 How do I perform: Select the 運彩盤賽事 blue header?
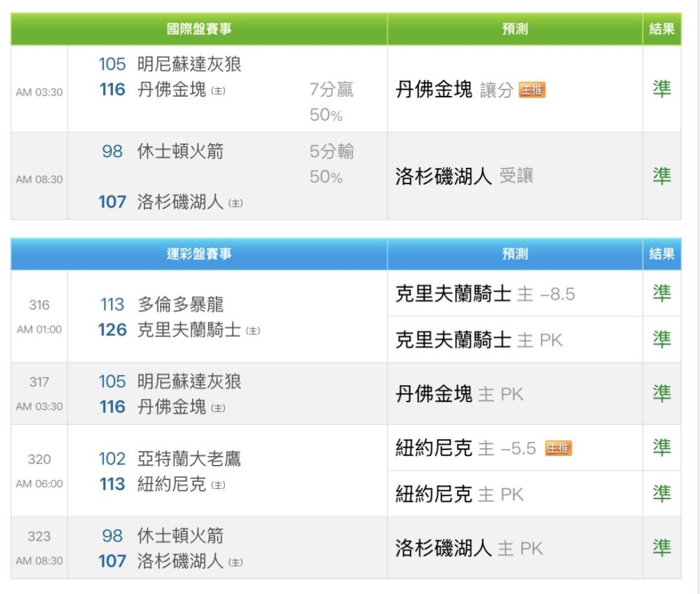click(199, 254)
